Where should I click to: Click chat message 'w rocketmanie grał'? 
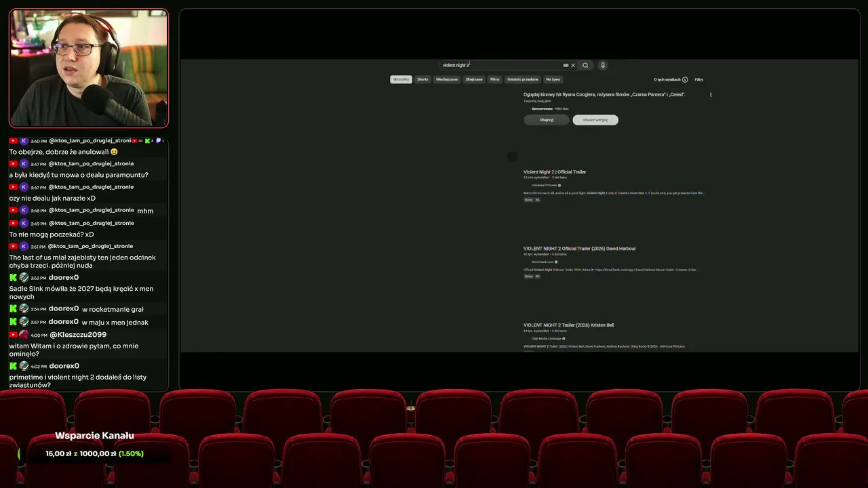(113, 309)
